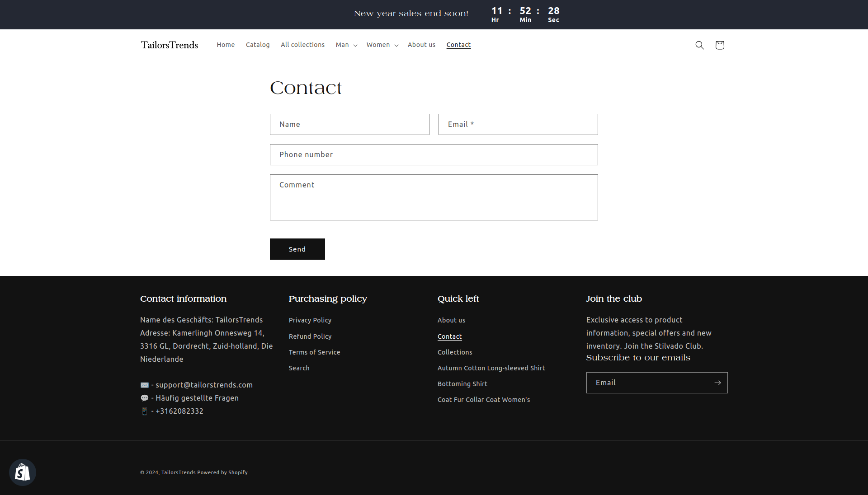868x495 pixels.
Task: Go to All collections page
Action: (x=302, y=45)
